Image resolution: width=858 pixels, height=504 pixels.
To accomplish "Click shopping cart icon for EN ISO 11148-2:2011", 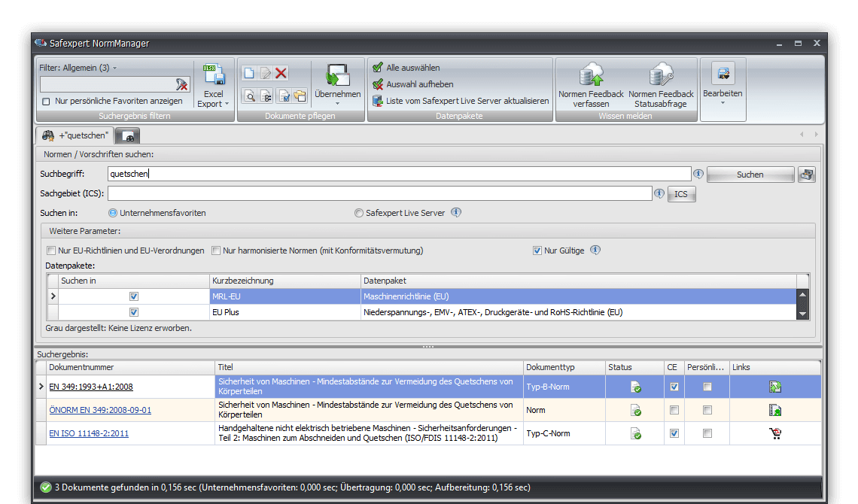I will 774,433.
